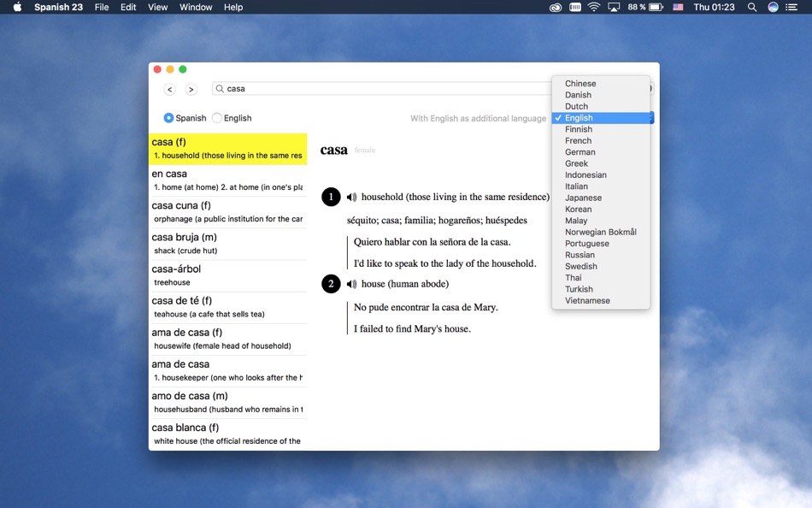Screen dimensions: 812x508
Task: Click the search magnifier in the casa field
Action: 220,89
